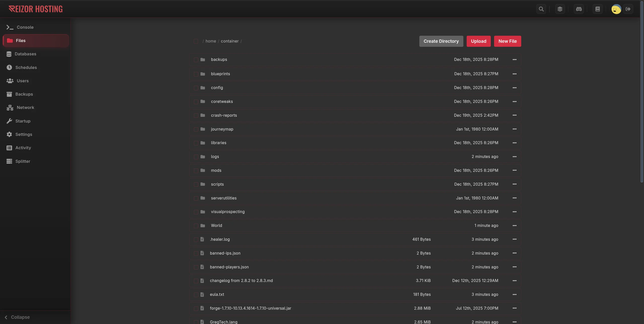The width and height of the screenshot is (644, 324).
Task: Open the Schedules section
Action: (26, 67)
